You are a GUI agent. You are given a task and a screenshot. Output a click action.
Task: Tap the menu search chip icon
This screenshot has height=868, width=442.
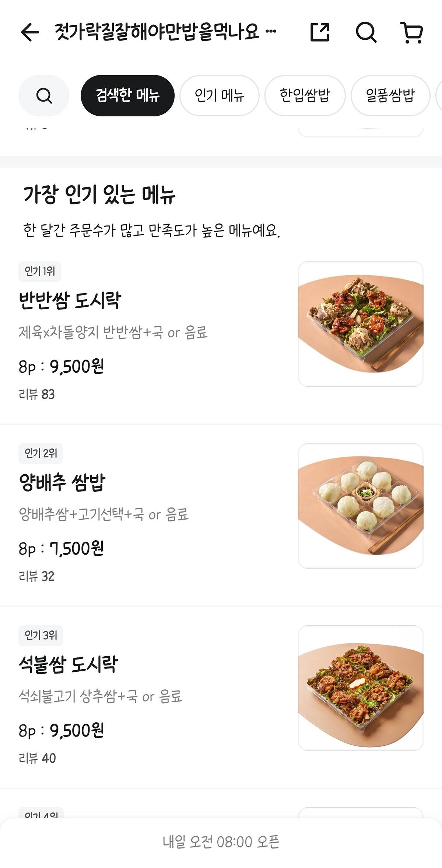[44, 96]
